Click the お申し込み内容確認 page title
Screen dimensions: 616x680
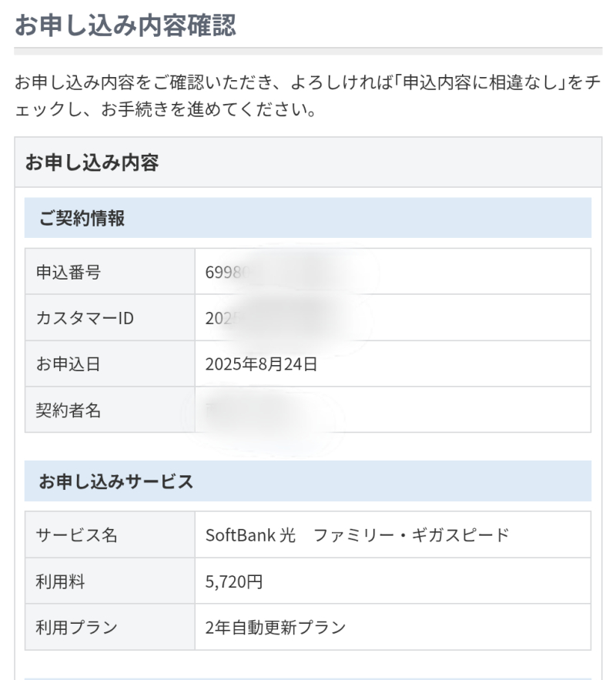pyautogui.click(x=126, y=25)
